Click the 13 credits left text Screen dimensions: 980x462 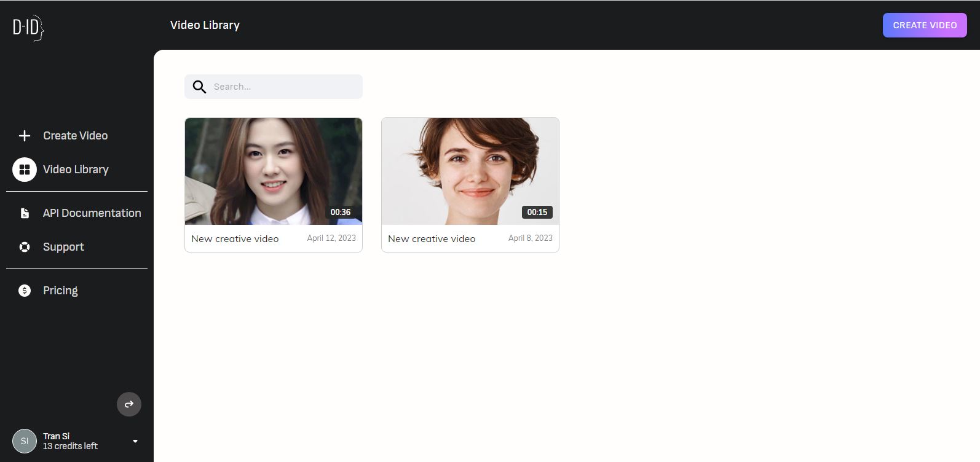70,447
